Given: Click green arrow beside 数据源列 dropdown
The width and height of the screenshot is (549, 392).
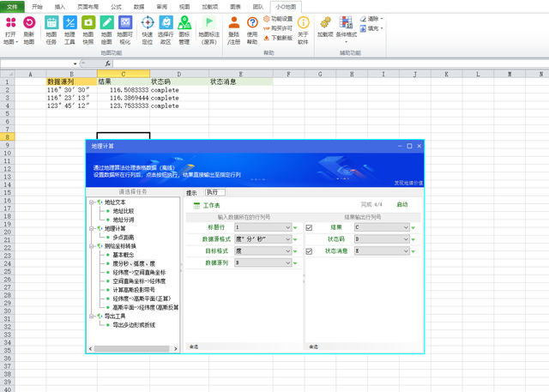Looking at the screenshot, I should coord(295,263).
